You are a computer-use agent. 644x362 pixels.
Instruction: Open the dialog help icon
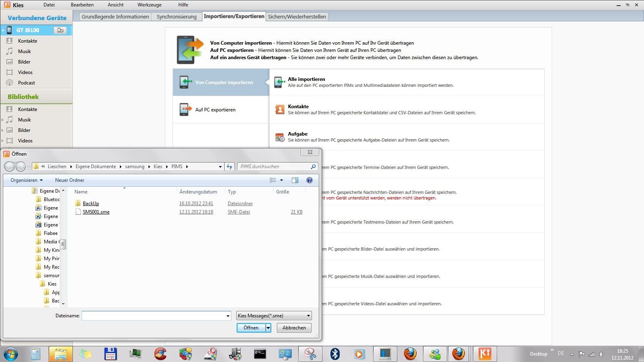(x=310, y=180)
